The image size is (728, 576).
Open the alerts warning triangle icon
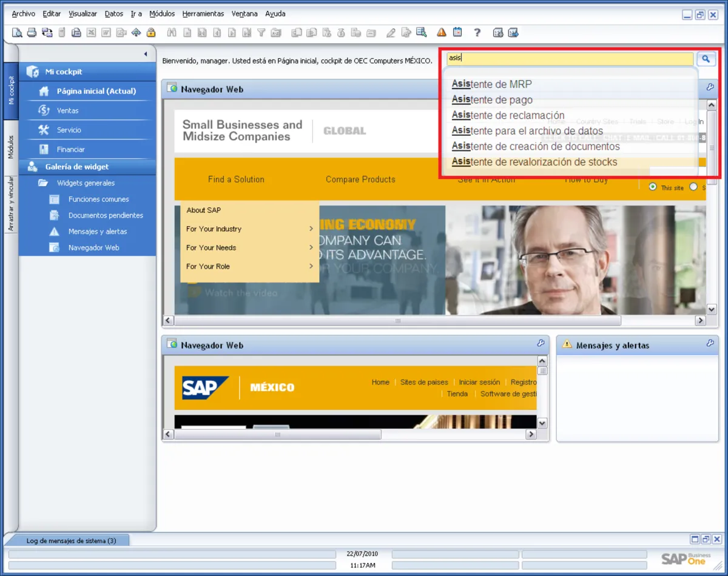pos(442,33)
